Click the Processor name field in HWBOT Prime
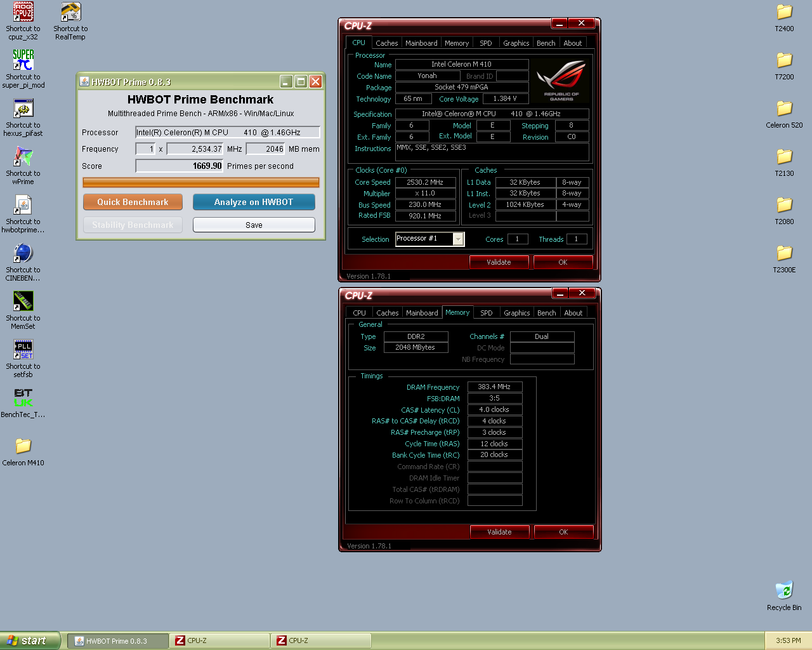Screen dimensions: 812x650 click(x=228, y=132)
